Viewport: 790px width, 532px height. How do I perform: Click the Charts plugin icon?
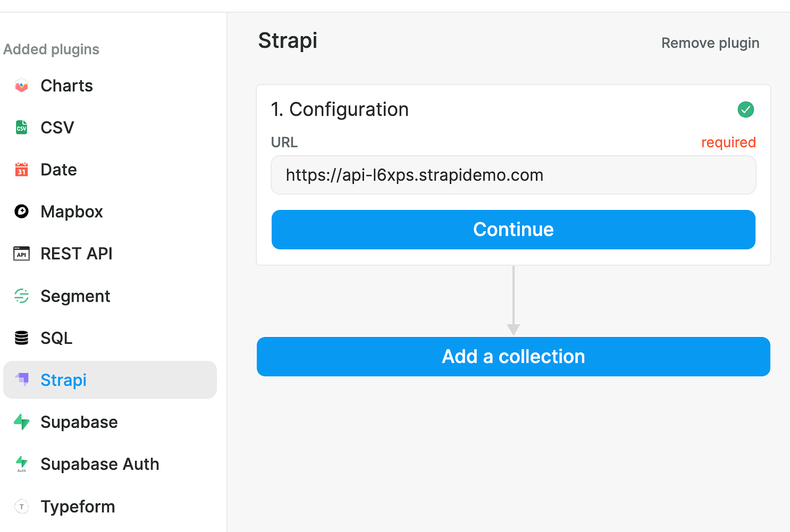coord(22,86)
